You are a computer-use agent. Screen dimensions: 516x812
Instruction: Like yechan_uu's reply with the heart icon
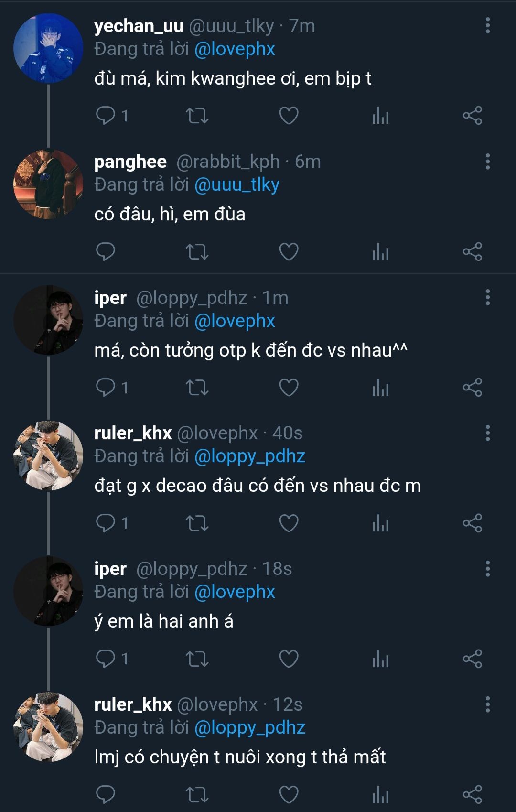[289, 116]
